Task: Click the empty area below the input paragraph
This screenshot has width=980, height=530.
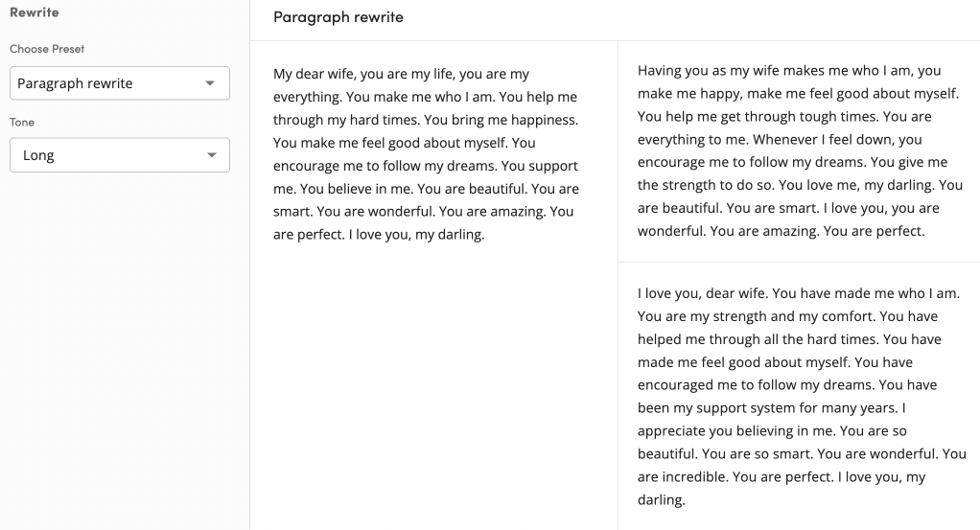Action: (x=433, y=383)
